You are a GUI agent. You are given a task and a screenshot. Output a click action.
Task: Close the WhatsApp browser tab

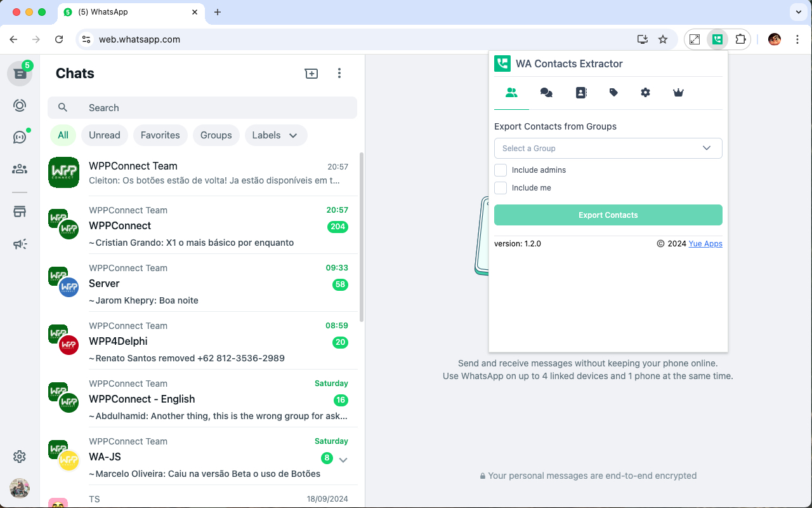tap(196, 12)
